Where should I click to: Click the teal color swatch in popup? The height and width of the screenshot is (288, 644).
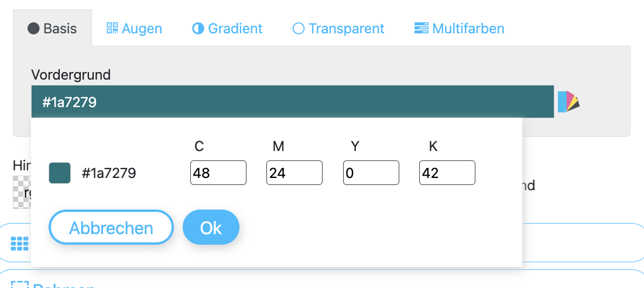point(60,173)
